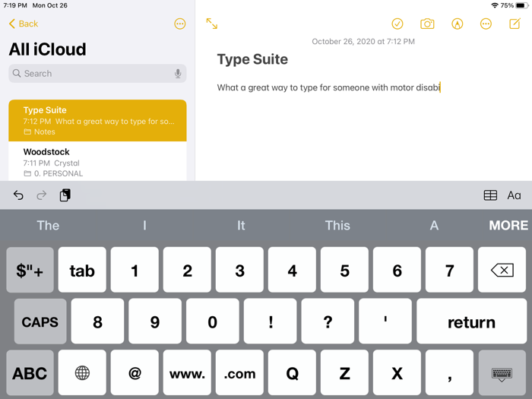Tap the tab key
The height and width of the screenshot is (399, 532).
[82, 270]
